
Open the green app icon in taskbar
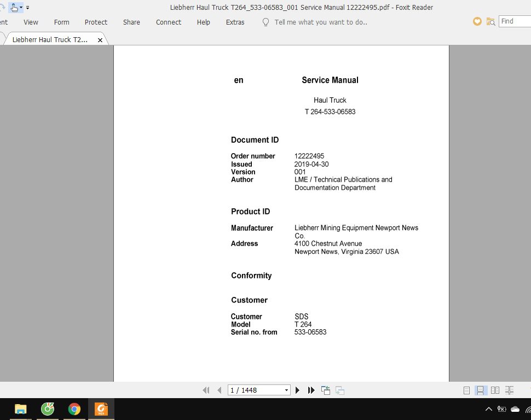[x=48, y=409]
